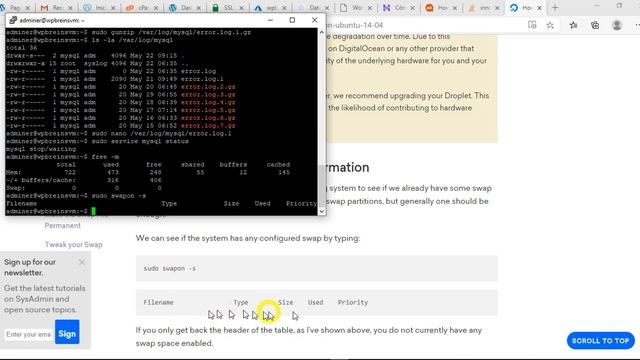Close the Gmail tab
Screen dimensions: 640x360
coord(70,8)
